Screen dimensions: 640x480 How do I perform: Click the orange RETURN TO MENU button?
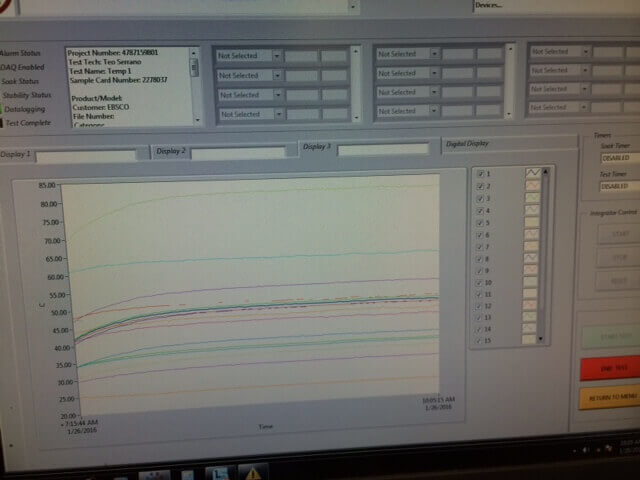tap(609, 397)
